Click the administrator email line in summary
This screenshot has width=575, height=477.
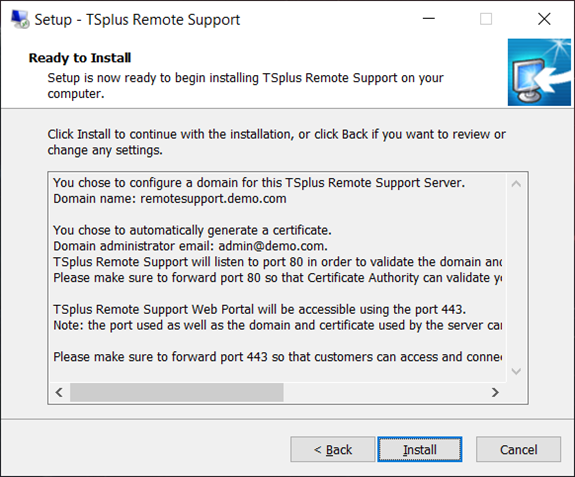(190, 246)
